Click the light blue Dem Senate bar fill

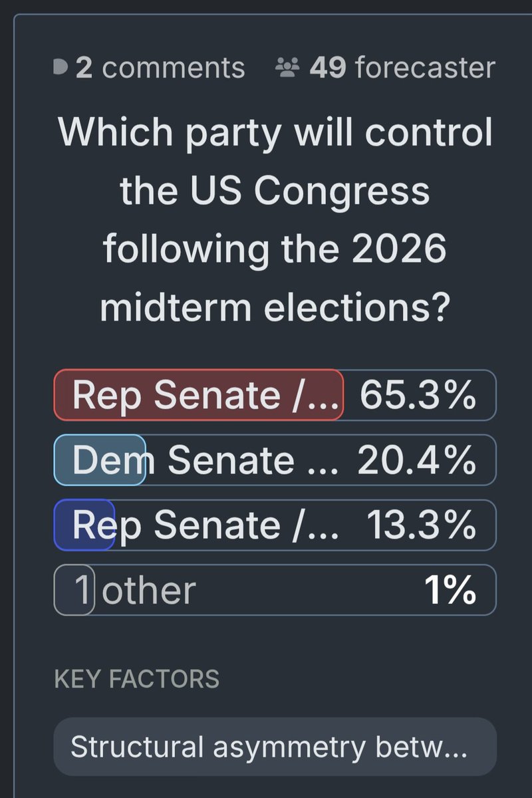tap(100, 460)
